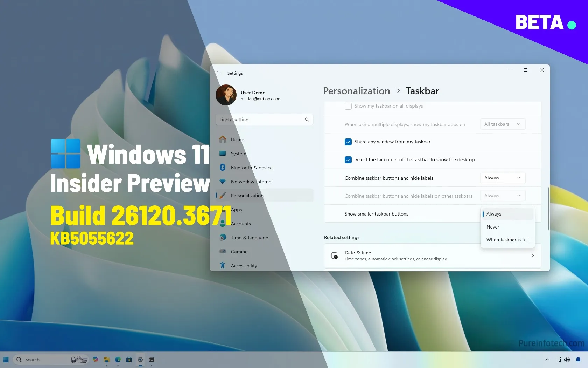Click the Find a setting search field

click(264, 120)
